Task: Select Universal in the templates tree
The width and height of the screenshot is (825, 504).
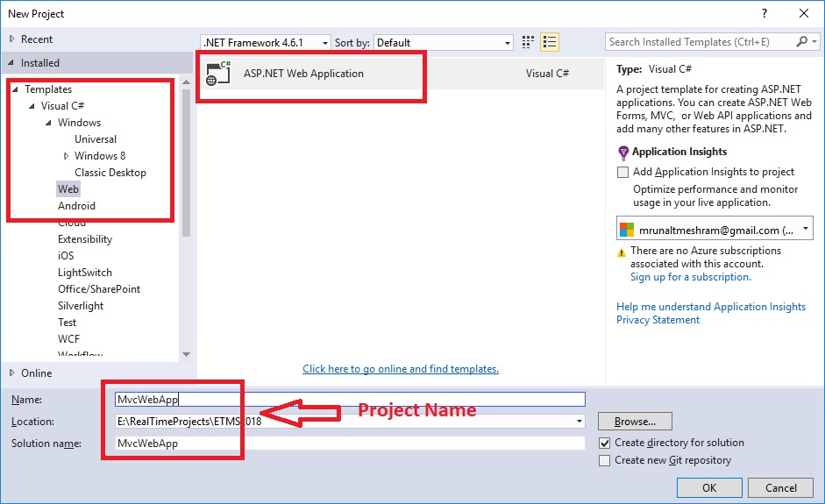Action: point(96,139)
